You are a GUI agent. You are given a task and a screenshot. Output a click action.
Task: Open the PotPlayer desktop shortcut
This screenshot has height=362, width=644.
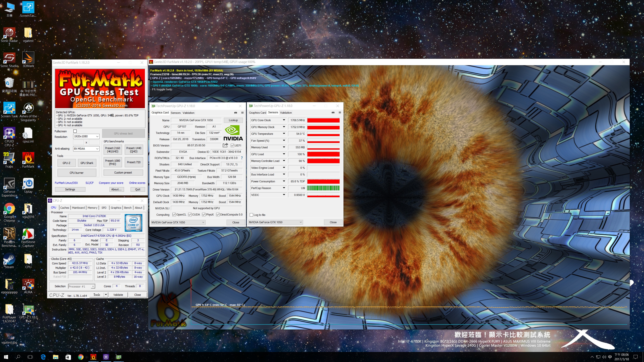pos(9,313)
